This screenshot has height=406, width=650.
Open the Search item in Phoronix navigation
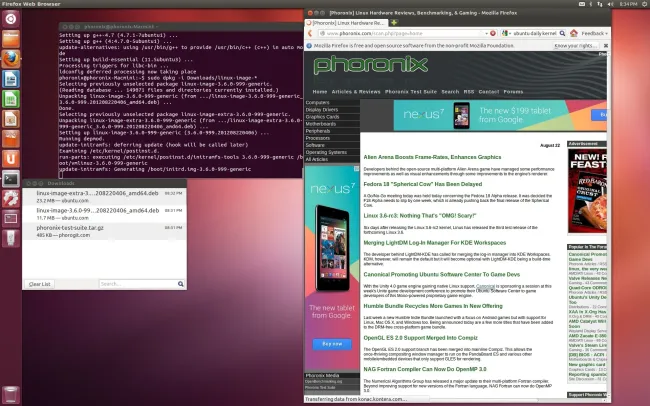tap(450, 92)
